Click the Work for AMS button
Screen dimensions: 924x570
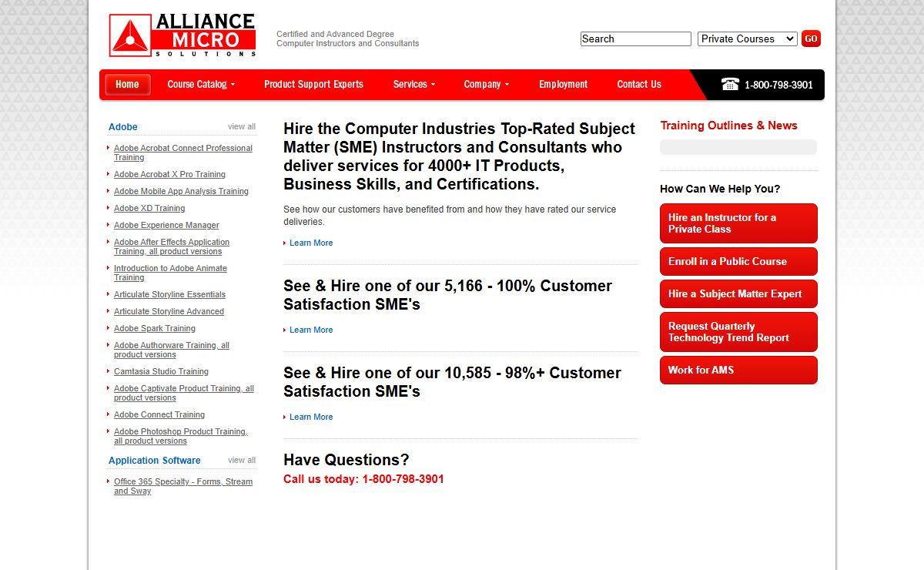pos(738,370)
